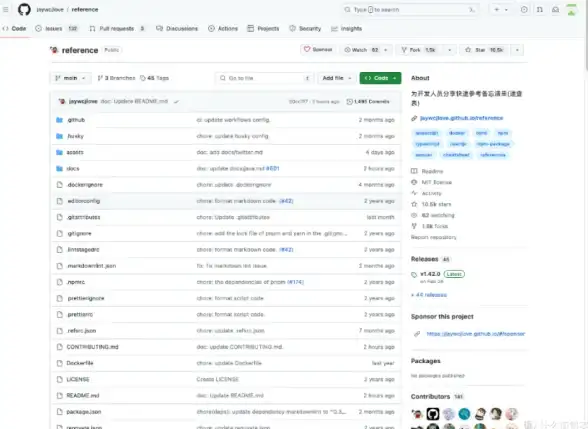Open the #601 issue link in docs commit
588x429 pixels.
pos(273,169)
